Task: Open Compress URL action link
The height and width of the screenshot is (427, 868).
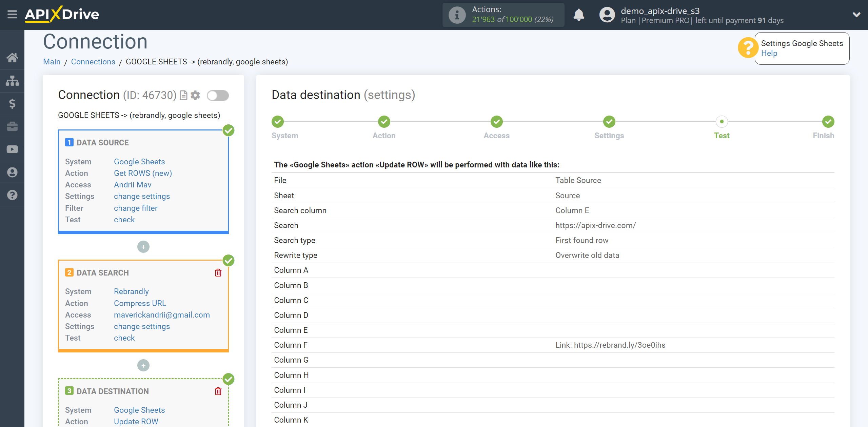Action: [x=140, y=303]
